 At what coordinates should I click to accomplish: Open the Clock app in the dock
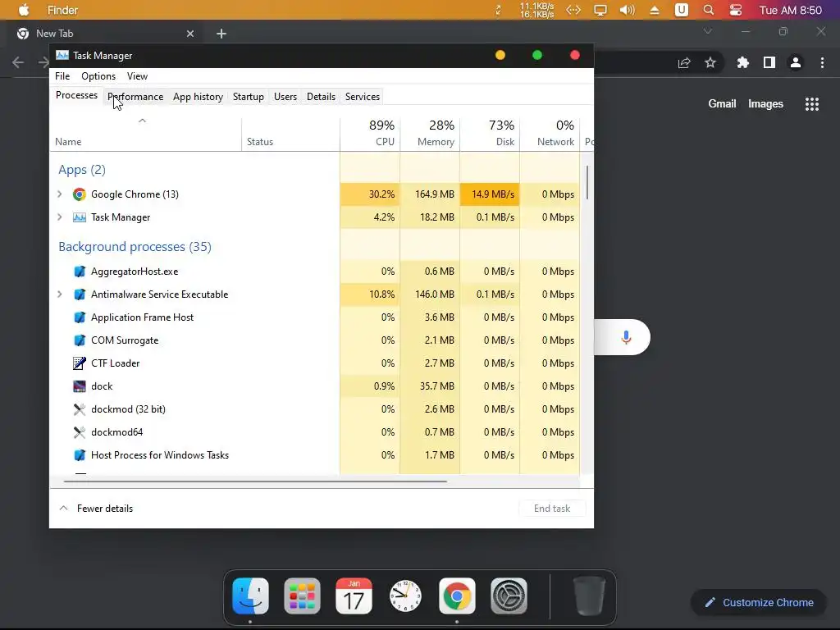pos(405,596)
